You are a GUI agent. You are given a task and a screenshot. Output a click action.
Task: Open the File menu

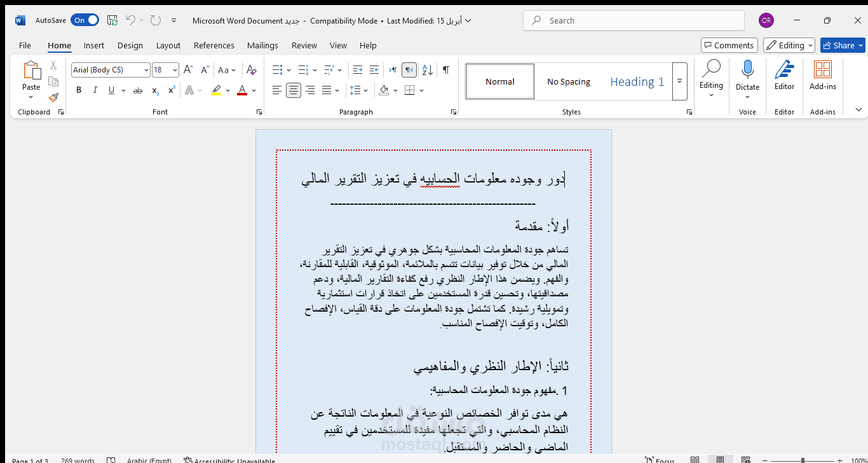[x=25, y=45]
